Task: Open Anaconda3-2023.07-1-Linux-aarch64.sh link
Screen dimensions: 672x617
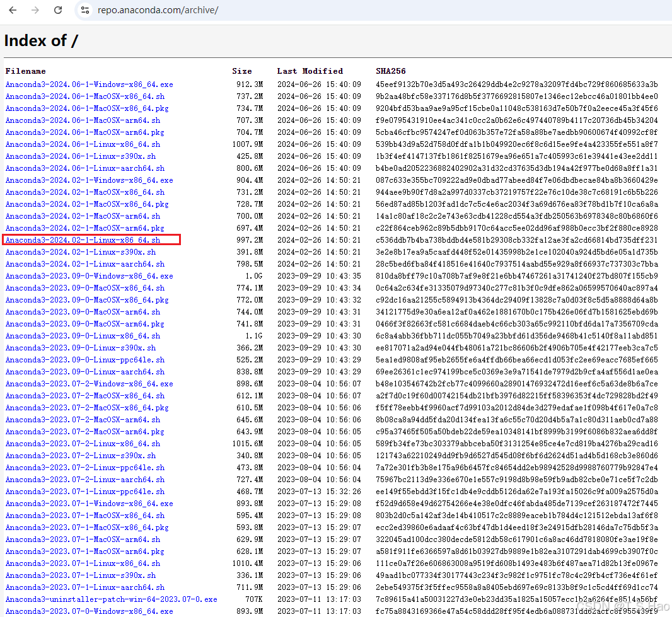Action: pos(85,588)
